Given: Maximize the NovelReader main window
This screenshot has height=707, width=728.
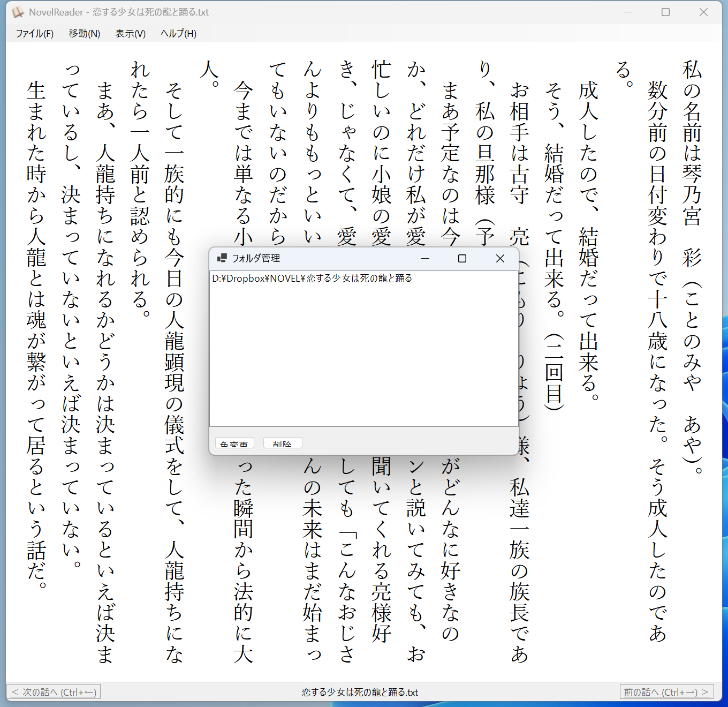Looking at the screenshot, I should click(665, 12).
